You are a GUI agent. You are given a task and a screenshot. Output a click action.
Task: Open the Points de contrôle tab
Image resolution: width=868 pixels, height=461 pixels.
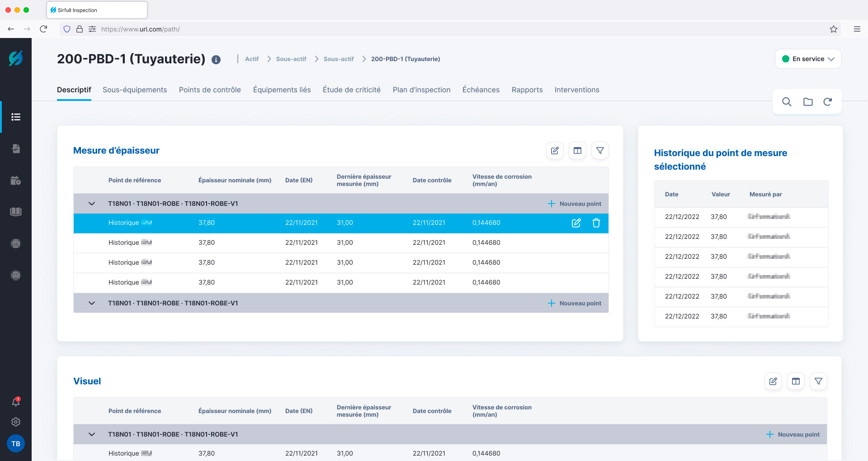(x=210, y=90)
